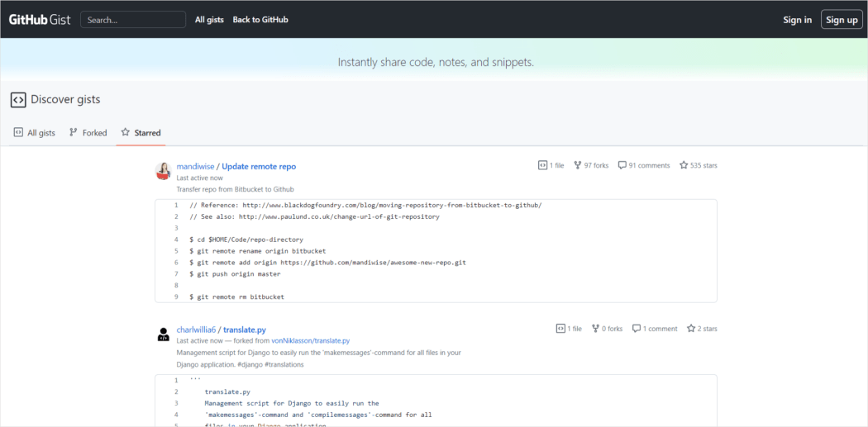The image size is (868, 427).
Task: Click line number 9 in first gist
Action: [x=176, y=297]
